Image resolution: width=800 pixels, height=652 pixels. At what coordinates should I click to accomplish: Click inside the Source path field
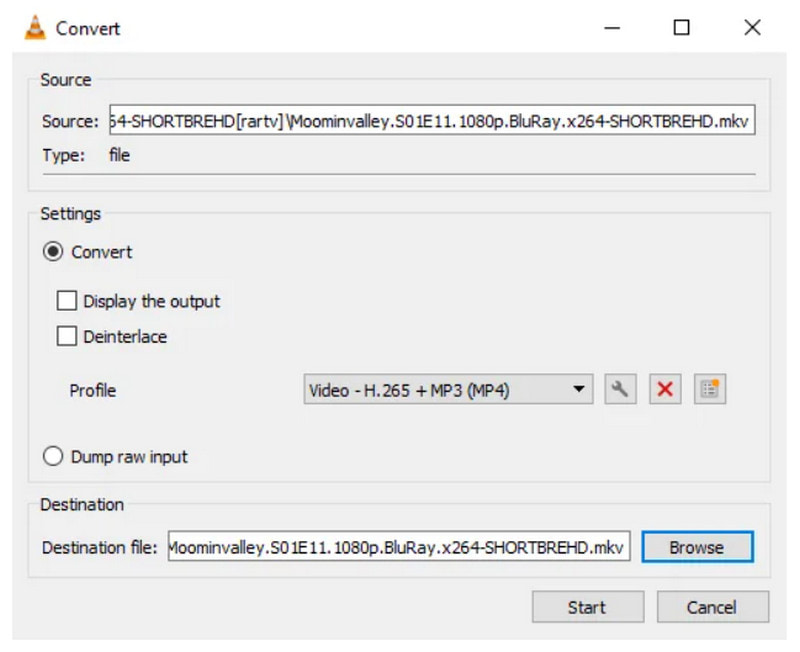click(430, 121)
